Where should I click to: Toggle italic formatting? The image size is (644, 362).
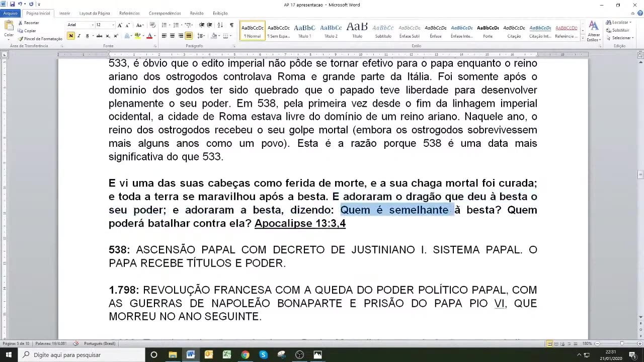coord(79,36)
